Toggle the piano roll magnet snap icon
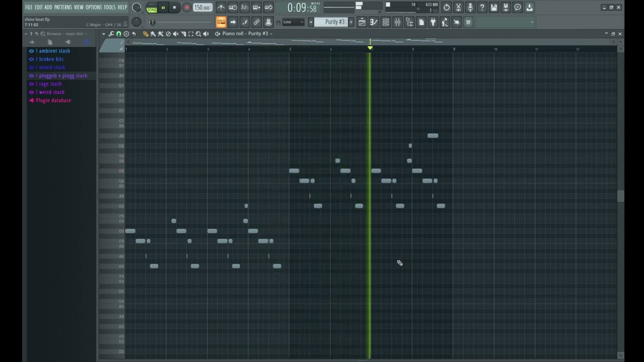Screen dimensions: 644x362 [119, 34]
